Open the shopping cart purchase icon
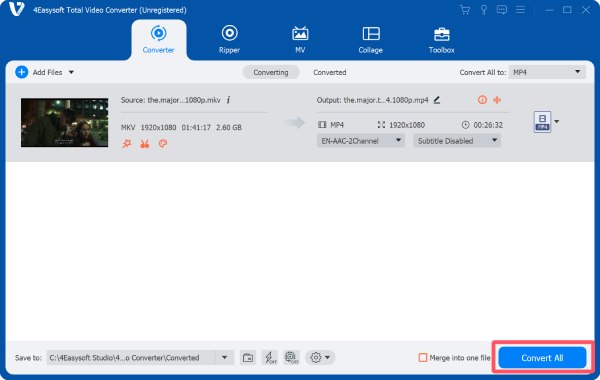The width and height of the screenshot is (600, 380). point(465,10)
